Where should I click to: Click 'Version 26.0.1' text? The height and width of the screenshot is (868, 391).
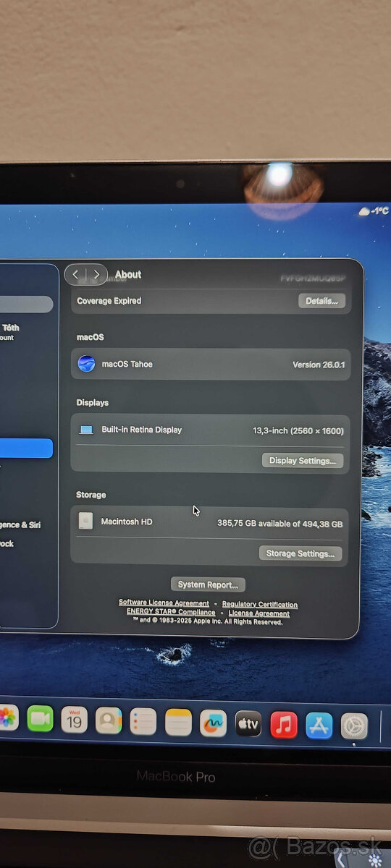pyautogui.click(x=317, y=365)
